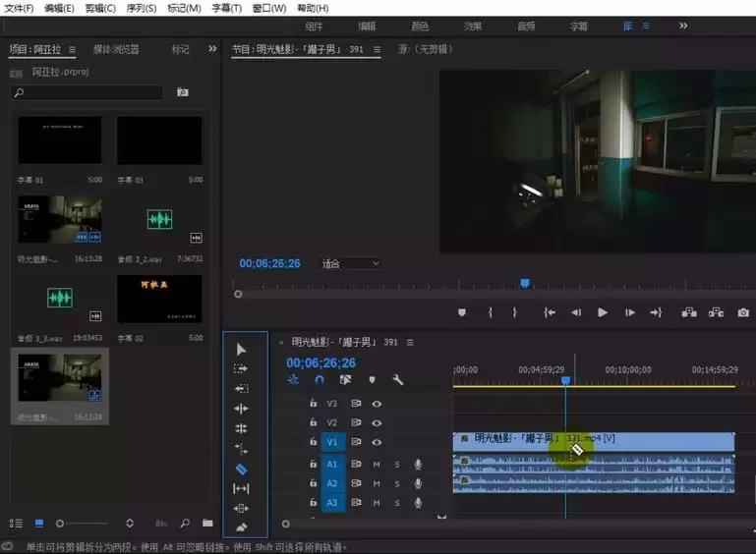Click the project search input field

coord(88,92)
